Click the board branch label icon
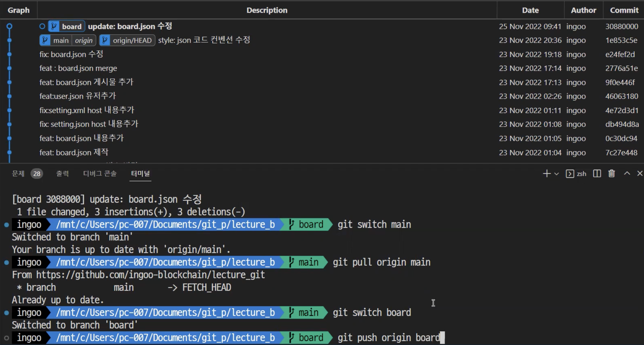 click(x=54, y=26)
